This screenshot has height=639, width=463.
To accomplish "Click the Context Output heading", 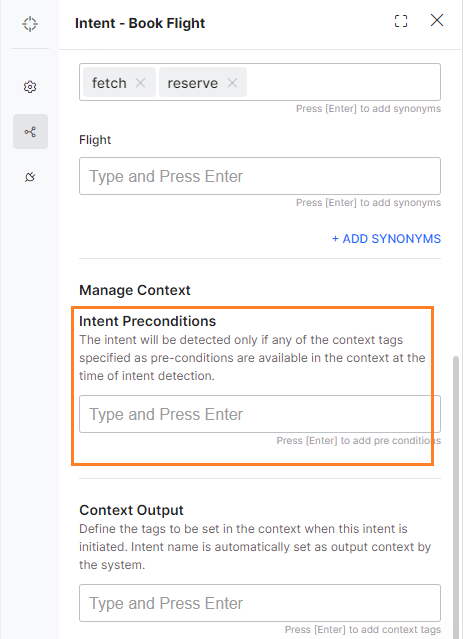I will [x=131, y=510].
